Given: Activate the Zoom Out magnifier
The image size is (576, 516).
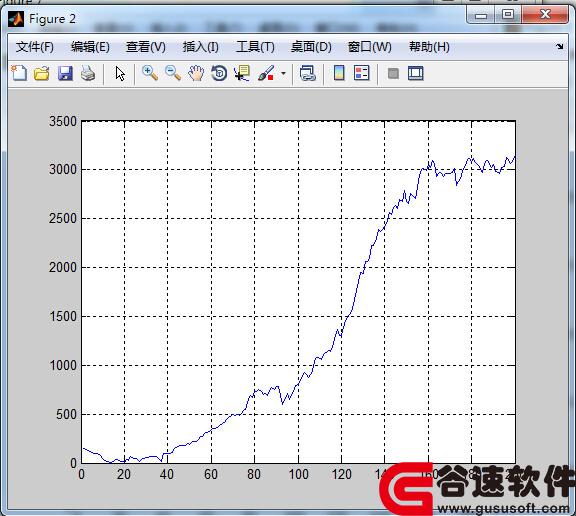Looking at the screenshot, I should pos(173,73).
